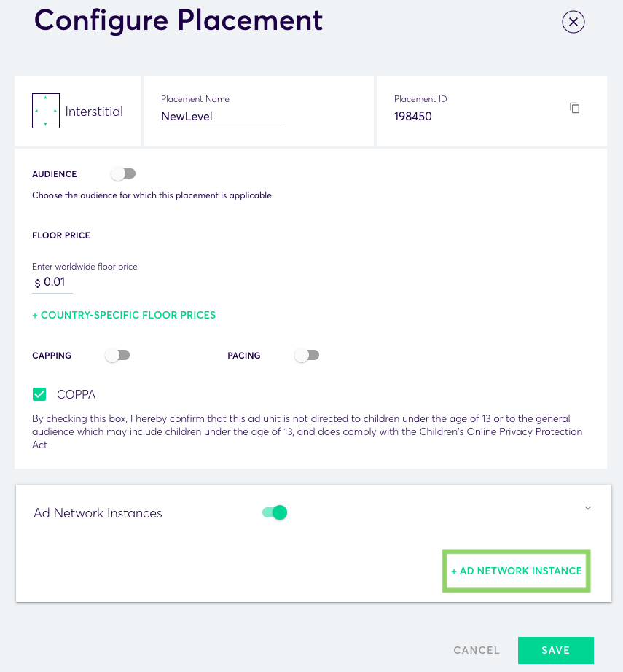Screen dimensions: 623x672
Task: Add country-specific floor prices
Action: tap(124, 315)
